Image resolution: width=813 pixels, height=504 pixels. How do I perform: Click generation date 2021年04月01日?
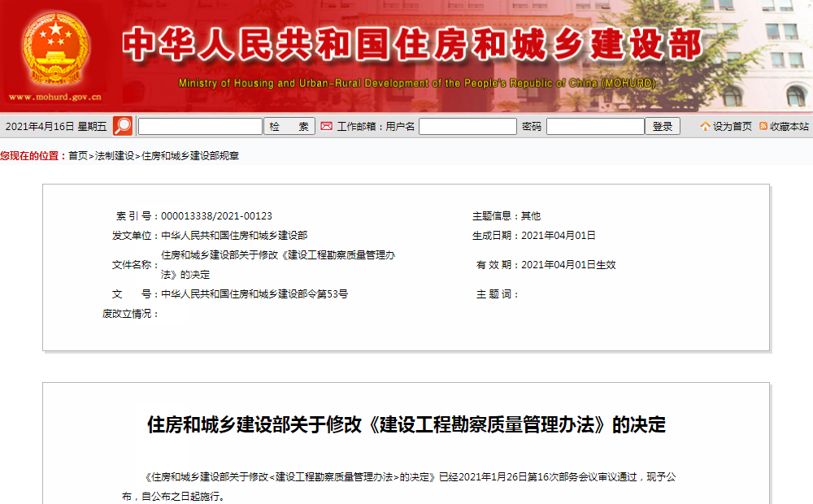pyautogui.click(x=559, y=236)
